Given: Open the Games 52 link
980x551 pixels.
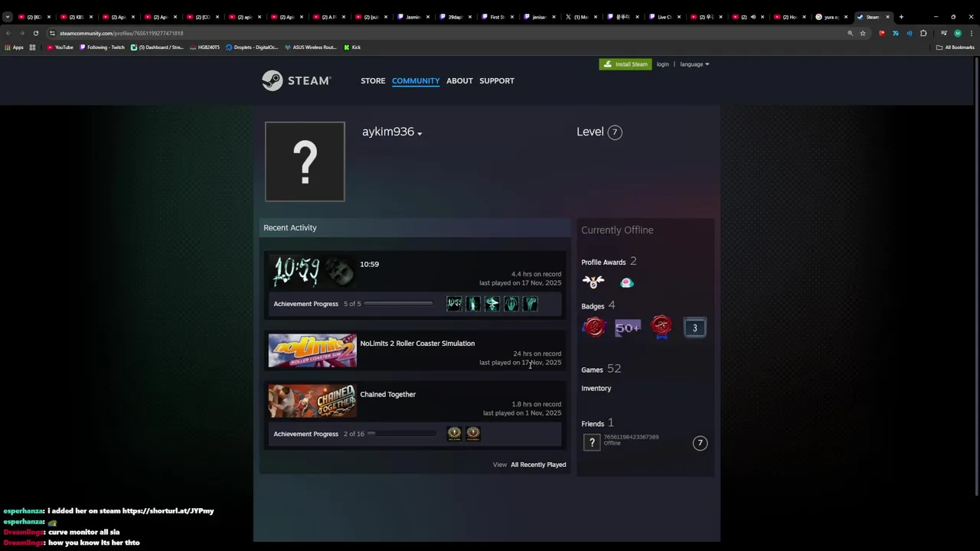Looking at the screenshot, I should [x=601, y=369].
